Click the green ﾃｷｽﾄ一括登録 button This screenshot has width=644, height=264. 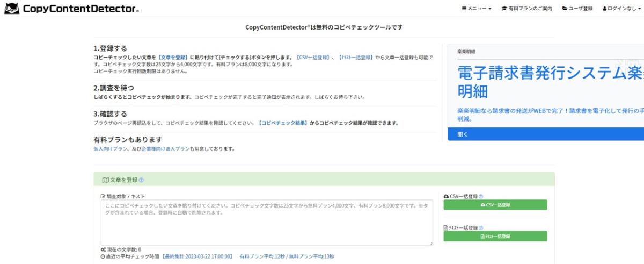[x=495, y=236]
